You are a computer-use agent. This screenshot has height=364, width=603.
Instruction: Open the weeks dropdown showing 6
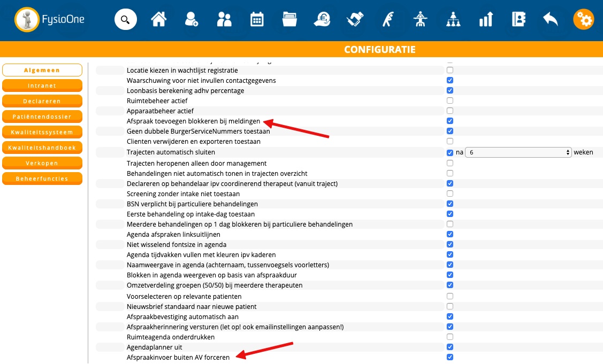(518, 152)
